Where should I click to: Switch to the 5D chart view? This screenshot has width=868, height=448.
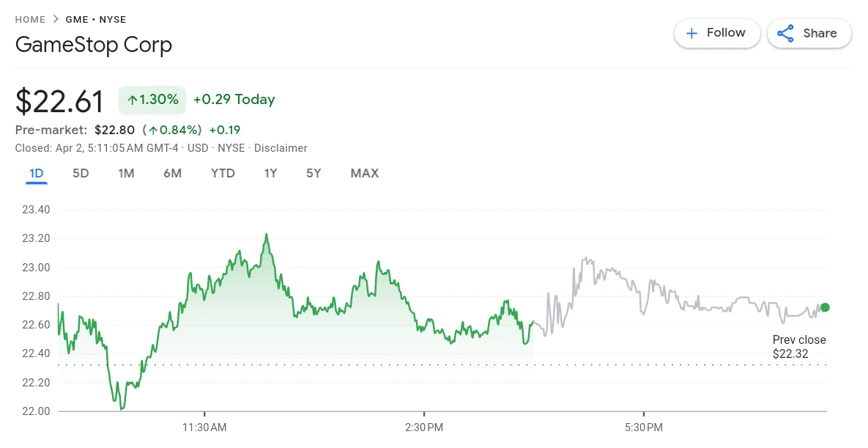click(x=81, y=173)
